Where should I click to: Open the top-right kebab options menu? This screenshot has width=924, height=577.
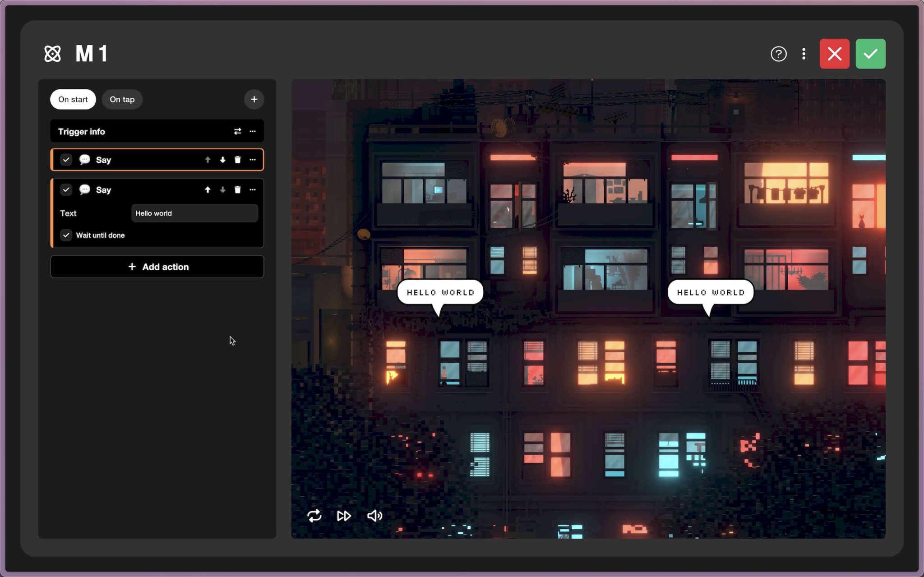coord(804,54)
